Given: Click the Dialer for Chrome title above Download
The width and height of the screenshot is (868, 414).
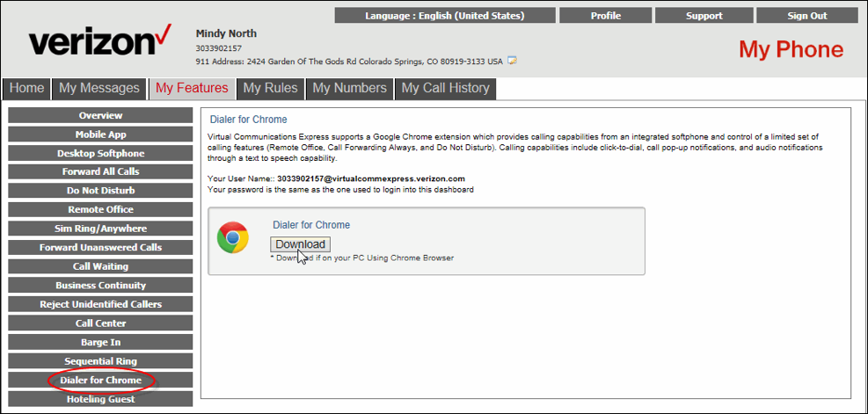Looking at the screenshot, I should tap(311, 225).
